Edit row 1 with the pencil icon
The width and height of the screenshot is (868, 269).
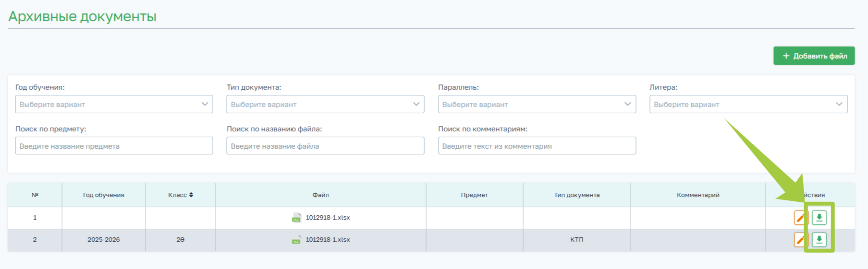(800, 218)
